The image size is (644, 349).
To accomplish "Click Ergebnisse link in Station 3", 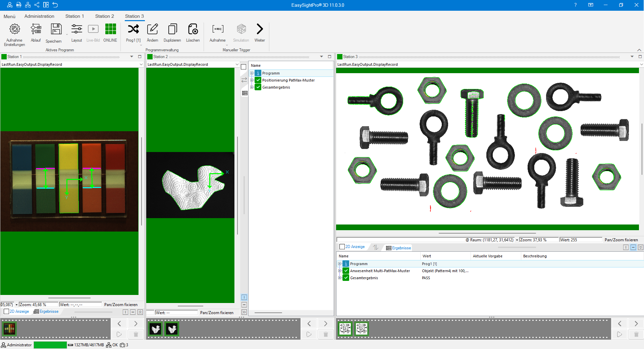I will [401, 248].
